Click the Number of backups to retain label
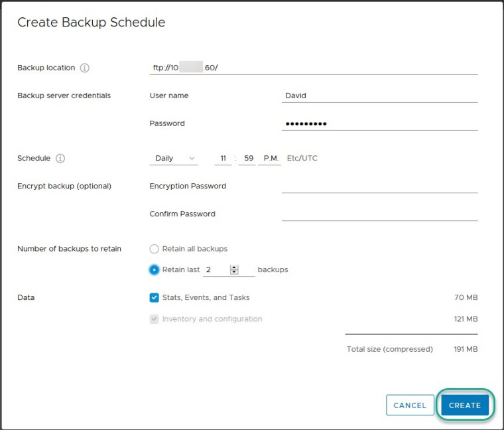504x430 pixels. click(69, 249)
